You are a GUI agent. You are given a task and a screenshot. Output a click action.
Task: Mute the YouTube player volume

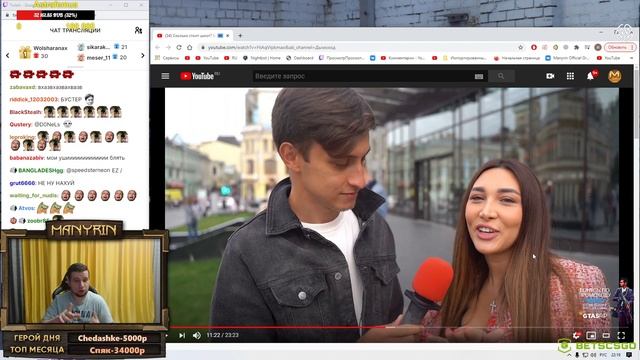197,335
